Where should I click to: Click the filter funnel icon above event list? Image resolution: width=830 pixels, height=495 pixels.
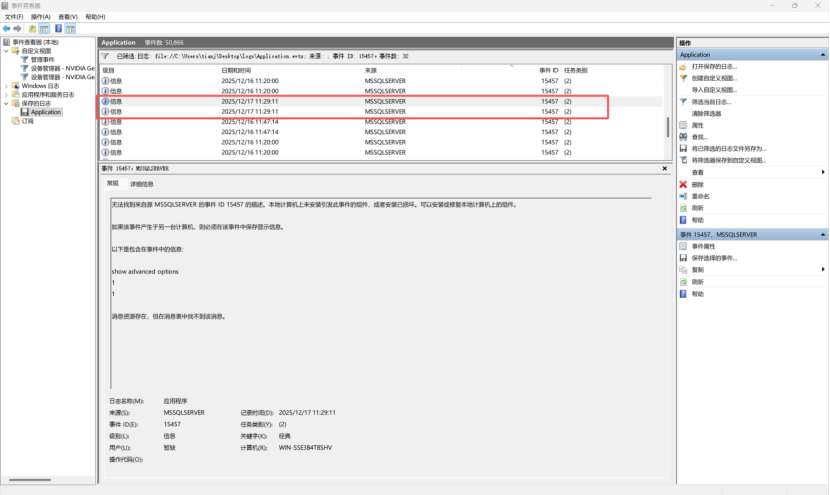click(105, 56)
